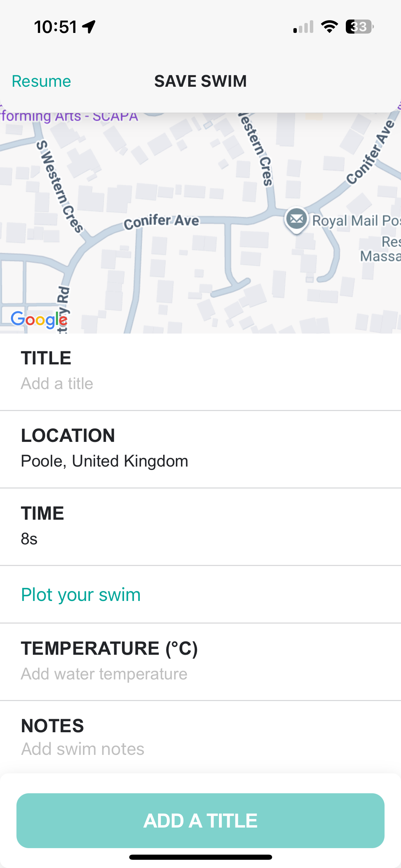Tap the 8s swim time value
This screenshot has height=868, width=401.
[29, 539]
